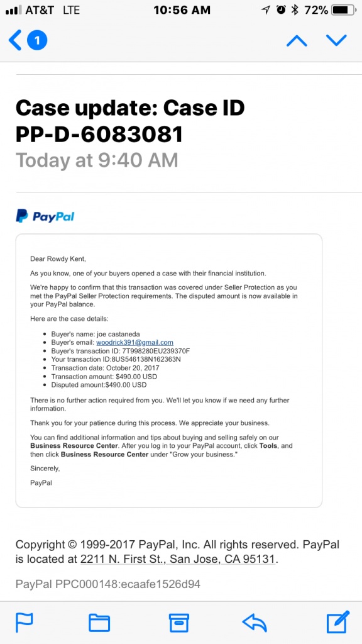Go to next message with down arrow
Image resolution: width=362 pixels, height=644 pixels.
coord(337,40)
